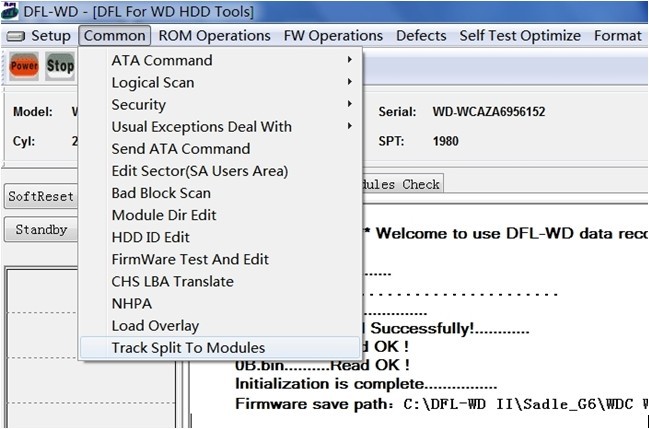This screenshot has width=649, height=429.
Task: Click the Standby button
Action: tap(41, 229)
